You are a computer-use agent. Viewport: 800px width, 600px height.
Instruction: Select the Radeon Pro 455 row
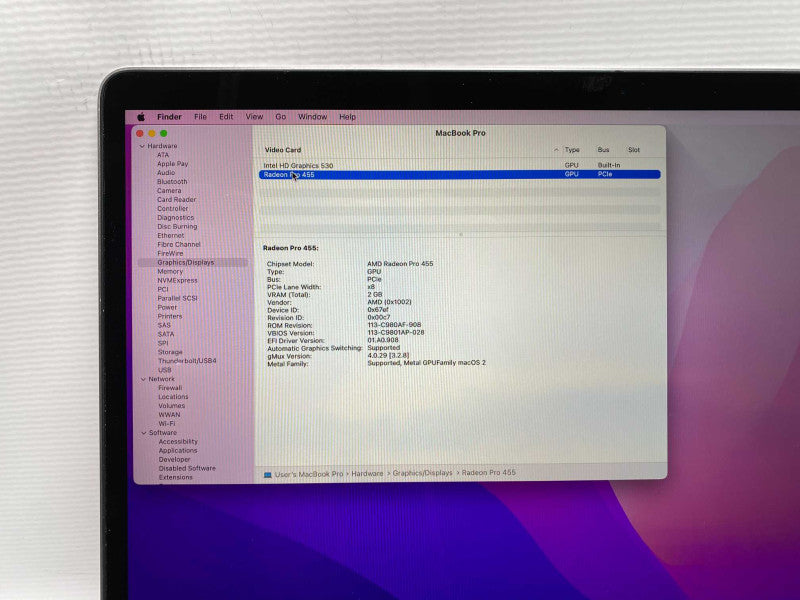460,174
